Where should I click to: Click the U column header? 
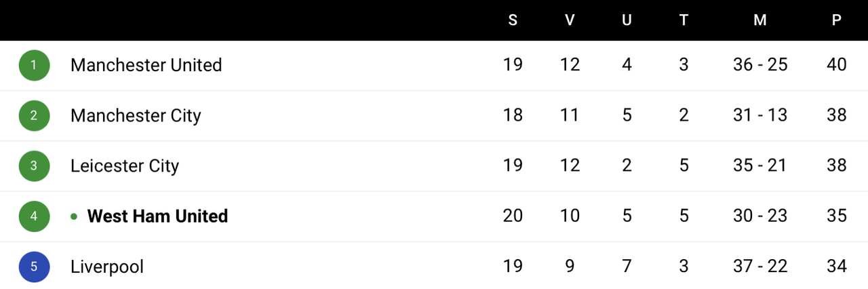click(x=627, y=20)
